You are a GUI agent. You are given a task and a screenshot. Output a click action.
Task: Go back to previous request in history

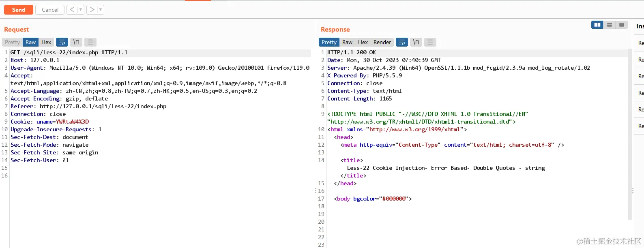pyautogui.click(x=72, y=10)
